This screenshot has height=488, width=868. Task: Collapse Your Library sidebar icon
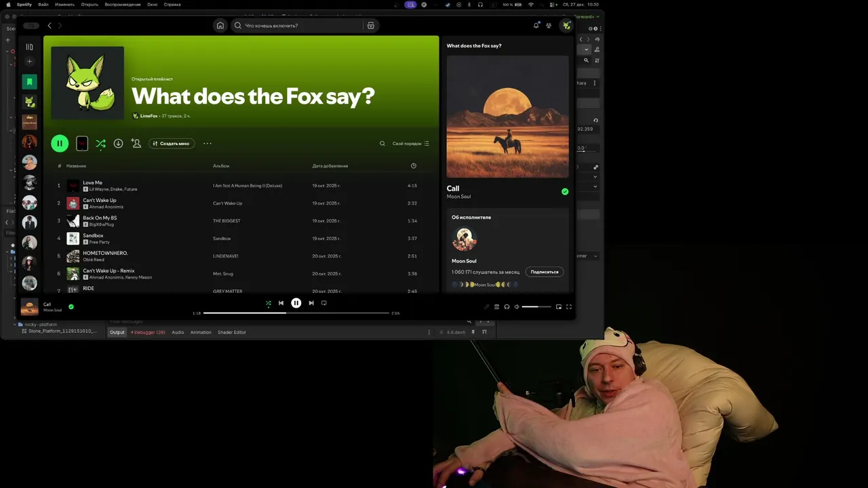(x=29, y=47)
